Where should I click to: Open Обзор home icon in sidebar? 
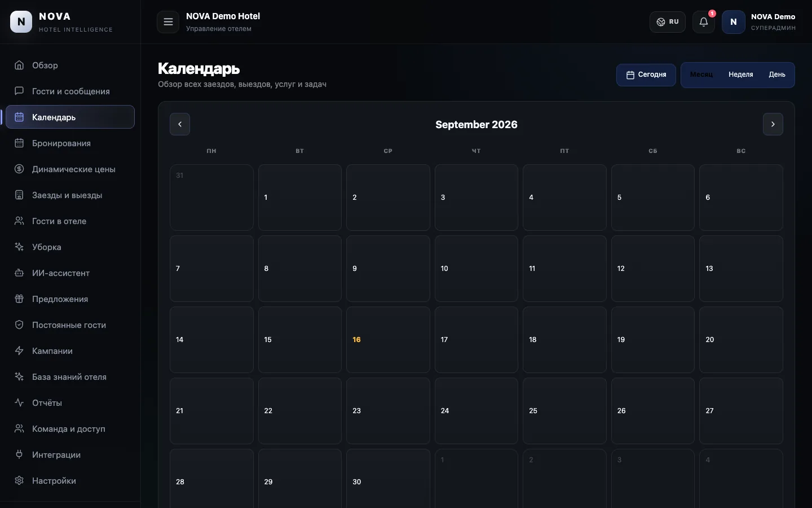point(19,65)
